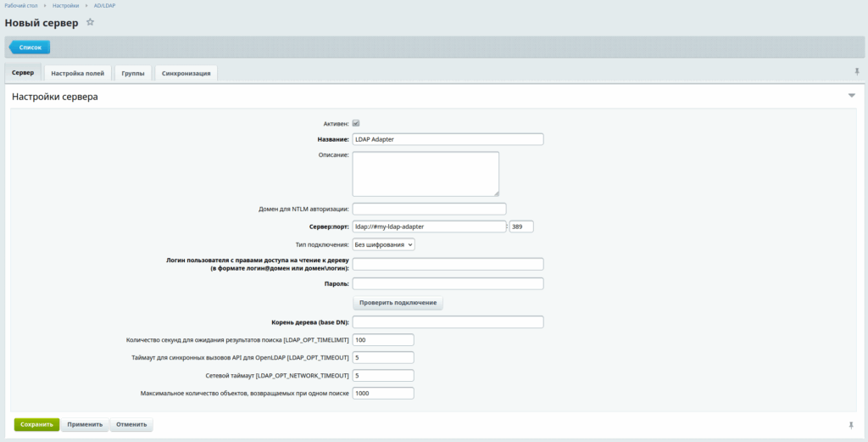Image resolution: width=868 pixels, height=442 pixels.
Task: Toggle the Активен checkbox
Action: coord(356,123)
